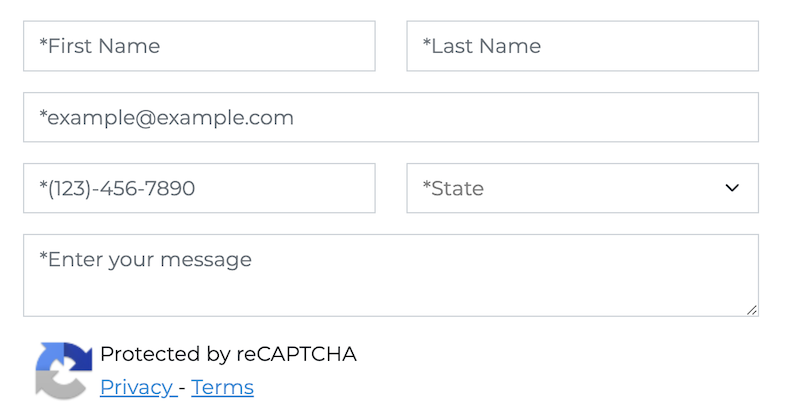Image resolution: width=800 pixels, height=414 pixels.
Task: Open the Terms link
Action: point(222,387)
